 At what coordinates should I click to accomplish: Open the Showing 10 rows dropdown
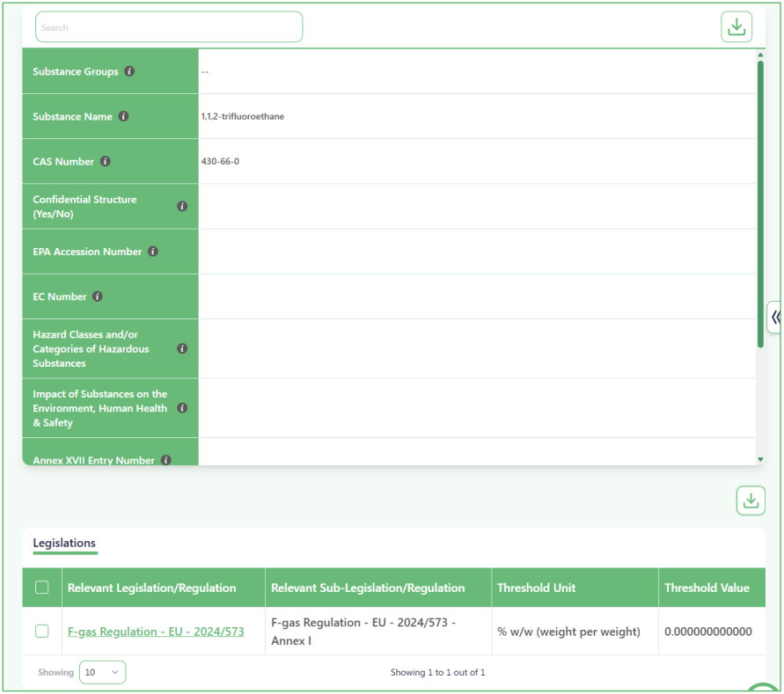tap(102, 672)
